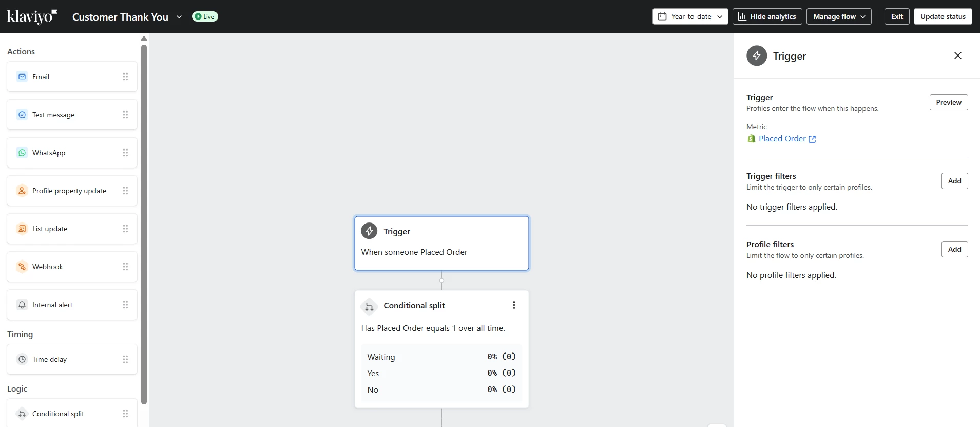Image resolution: width=980 pixels, height=427 pixels.
Task: Click the "No profile filters applied." text
Action: tap(791, 275)
